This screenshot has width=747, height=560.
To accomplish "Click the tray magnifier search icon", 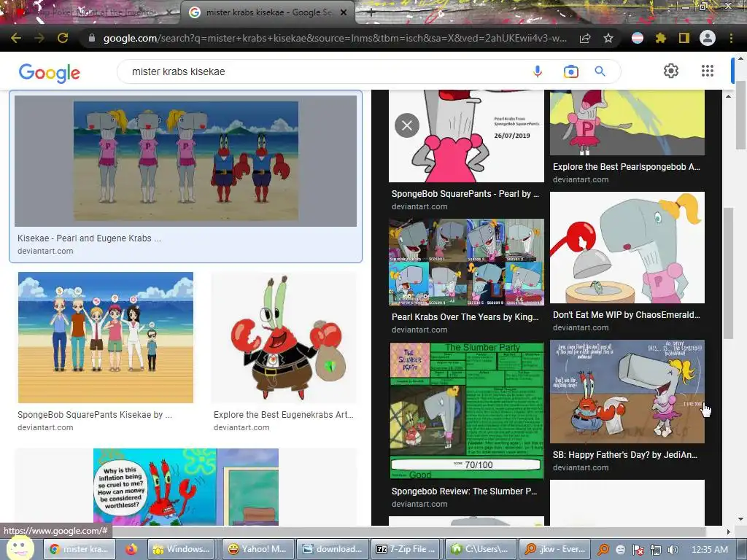I will point(603,550).
